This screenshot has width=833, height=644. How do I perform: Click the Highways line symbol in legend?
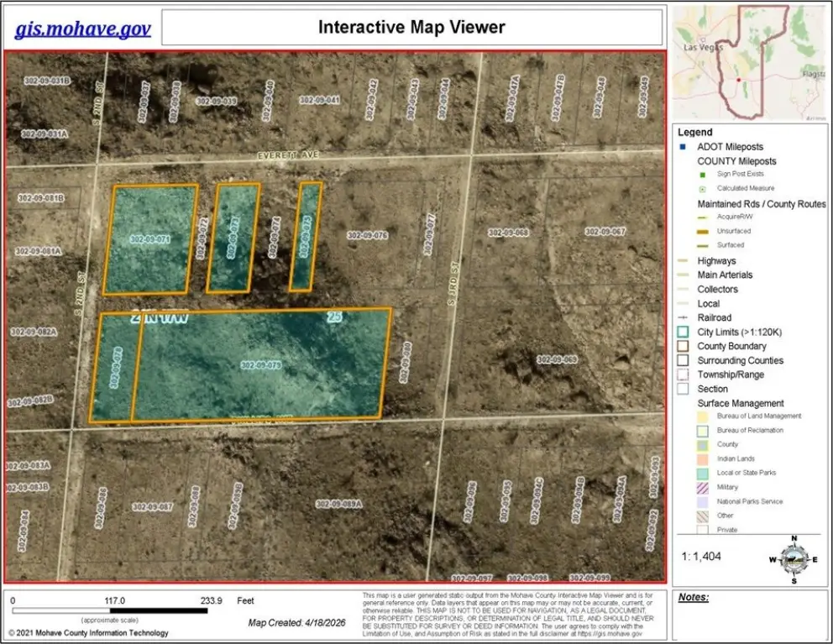pyautogui.click(x=683, y=261)
